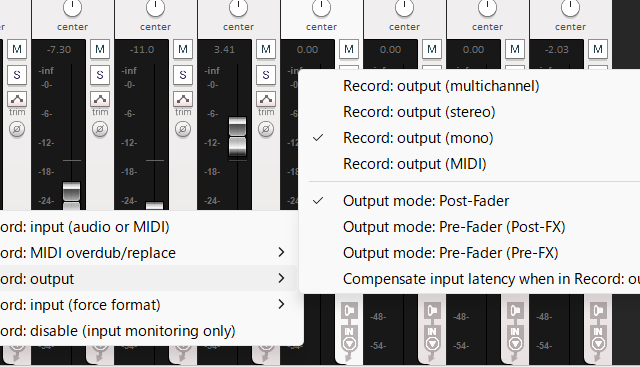Invert phase on the -11.0 track

click(x=182, y=129)
